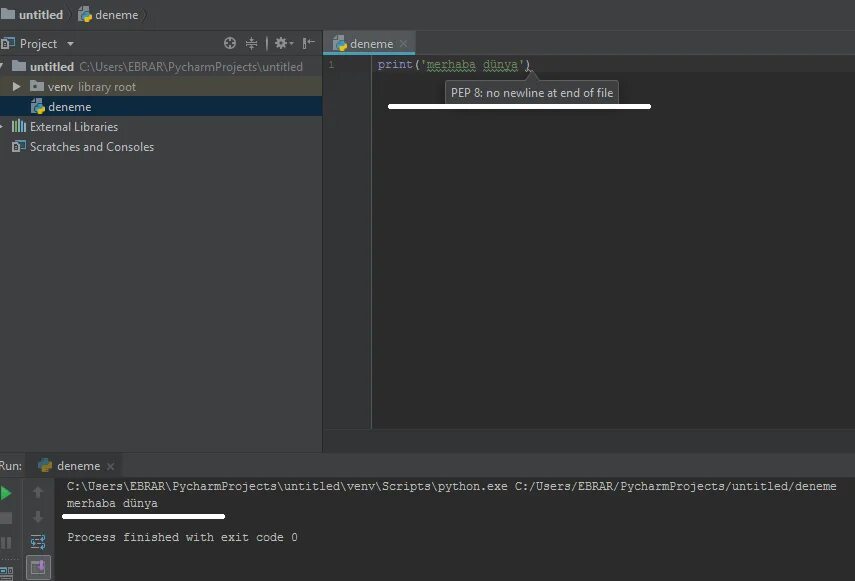The image size is (855, 581).
Task: Click the Pause output button
Action: (6, 543)
